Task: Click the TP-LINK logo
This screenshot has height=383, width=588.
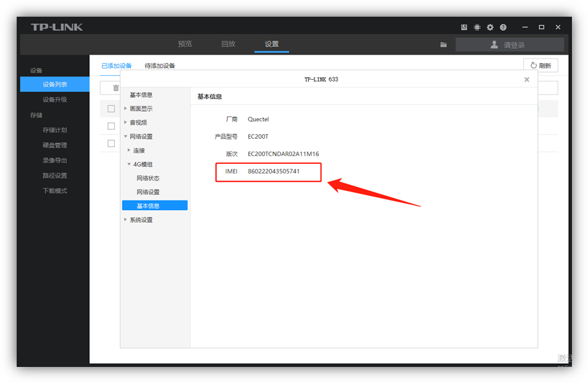Action: [56, 27]
